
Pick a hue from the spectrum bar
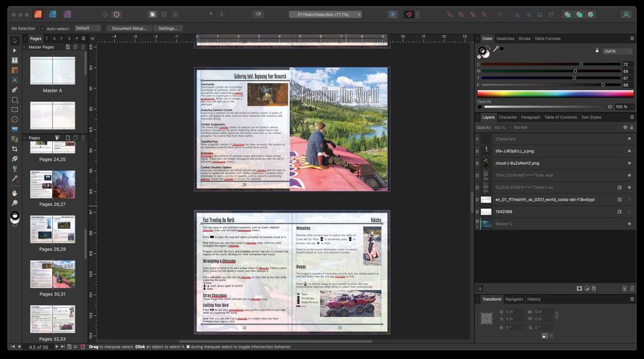(555, 93)
